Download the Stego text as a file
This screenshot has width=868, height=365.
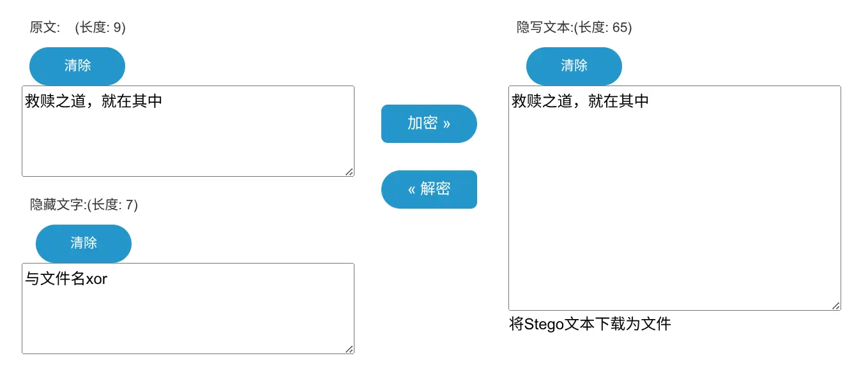click(590, 324)
